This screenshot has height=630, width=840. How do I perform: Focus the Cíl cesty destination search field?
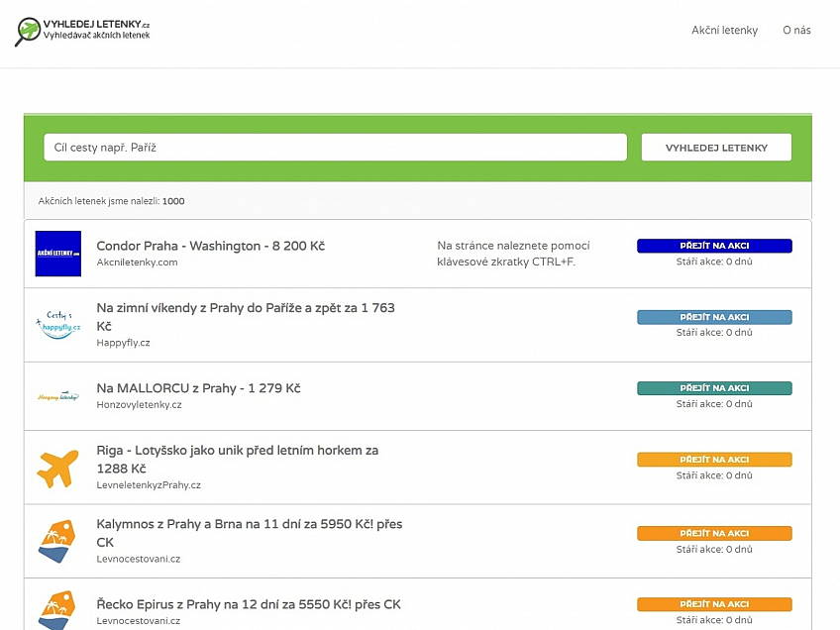pos(336,148)
